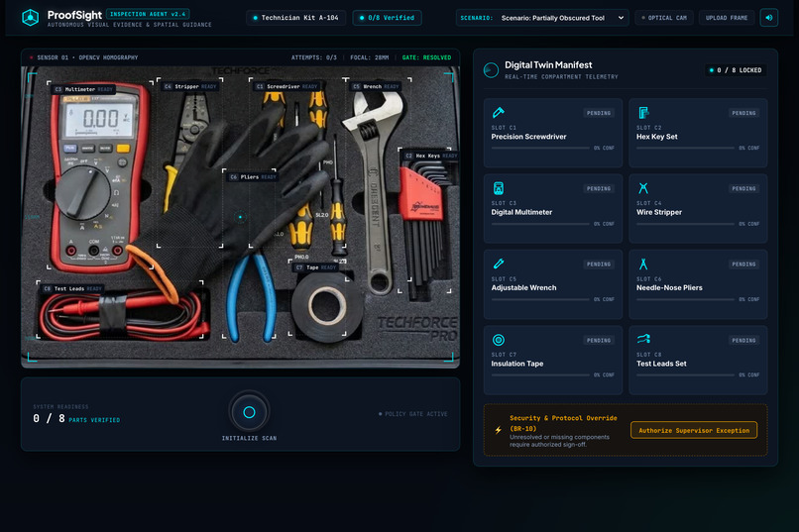Click the Security & Protocol Override heading

(563, 423)
